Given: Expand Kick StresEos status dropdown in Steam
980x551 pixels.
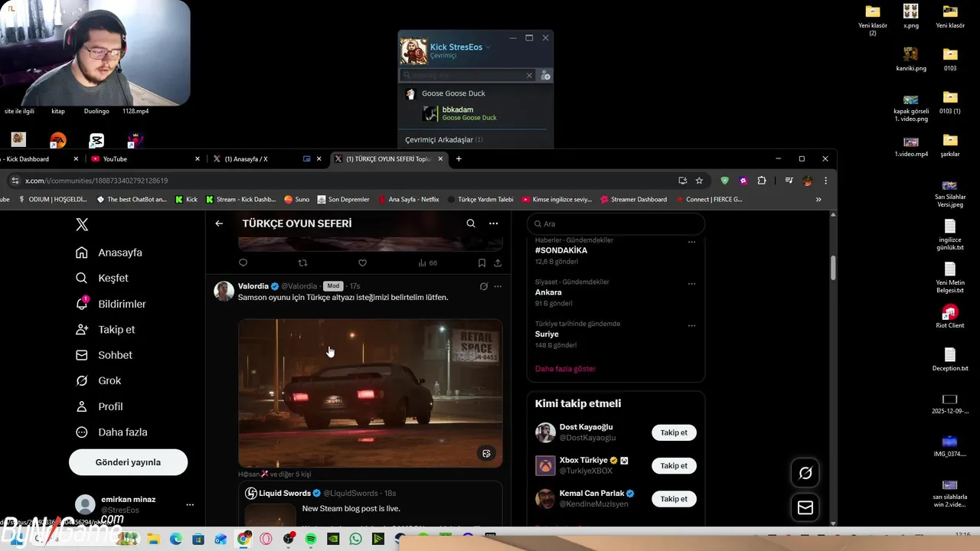Looking at the screenshot, I should click(488, 47).
